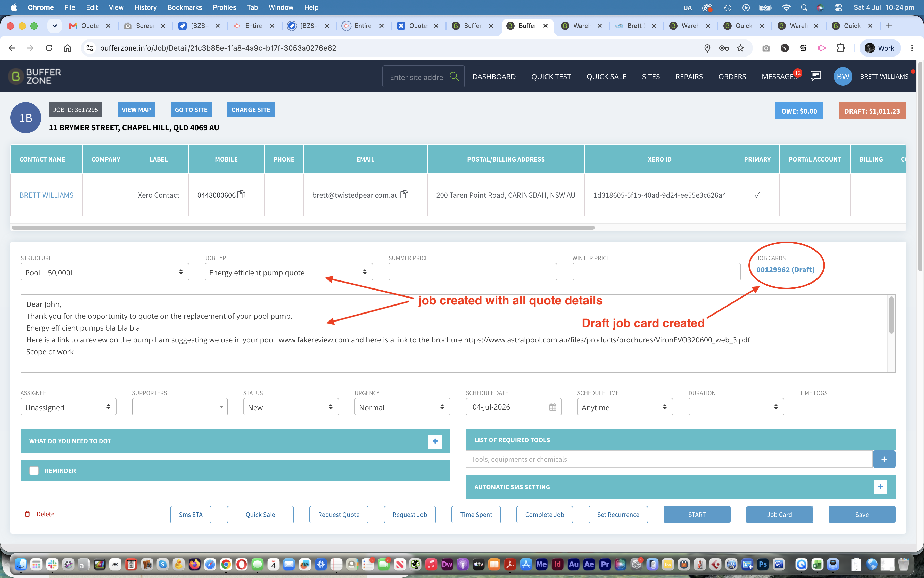
Task: Open the Duration dropdown
Action: [736, 407]
